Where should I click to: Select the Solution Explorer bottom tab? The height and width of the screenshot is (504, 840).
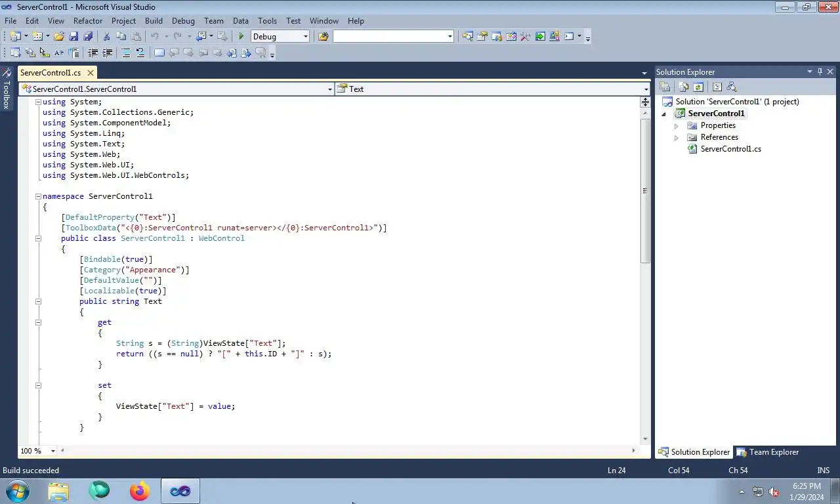694,452
